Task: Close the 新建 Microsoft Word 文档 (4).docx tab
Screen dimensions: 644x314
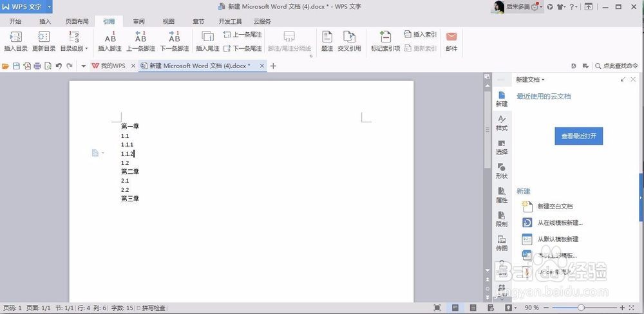Action: [261, 66]
